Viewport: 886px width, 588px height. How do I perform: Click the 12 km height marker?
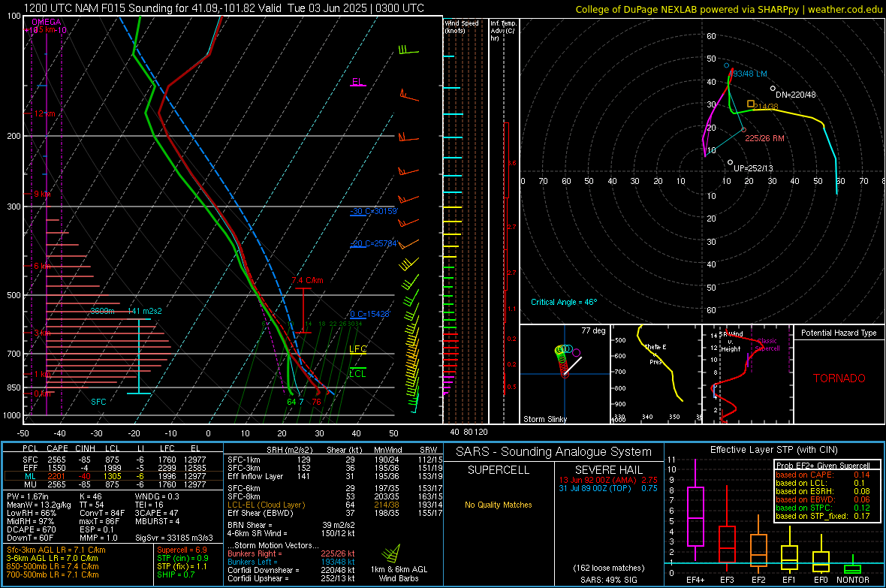pyautogui.click(x=44, y=113)
